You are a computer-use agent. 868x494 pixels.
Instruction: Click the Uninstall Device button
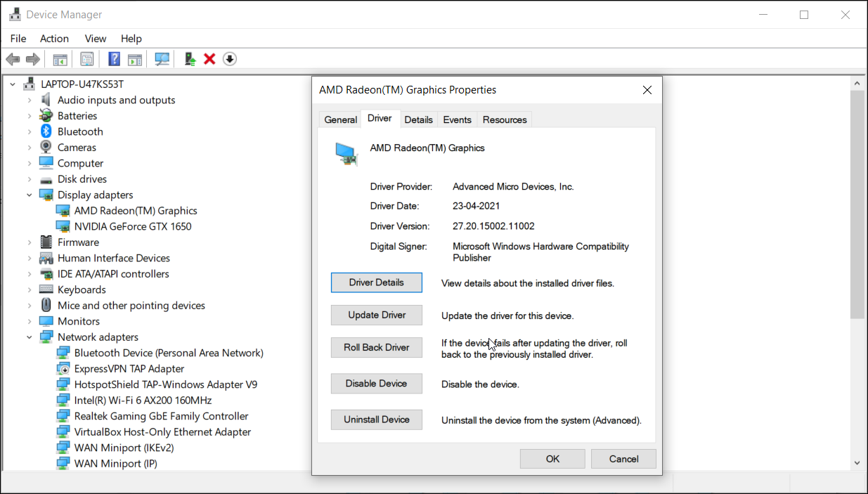376,420
